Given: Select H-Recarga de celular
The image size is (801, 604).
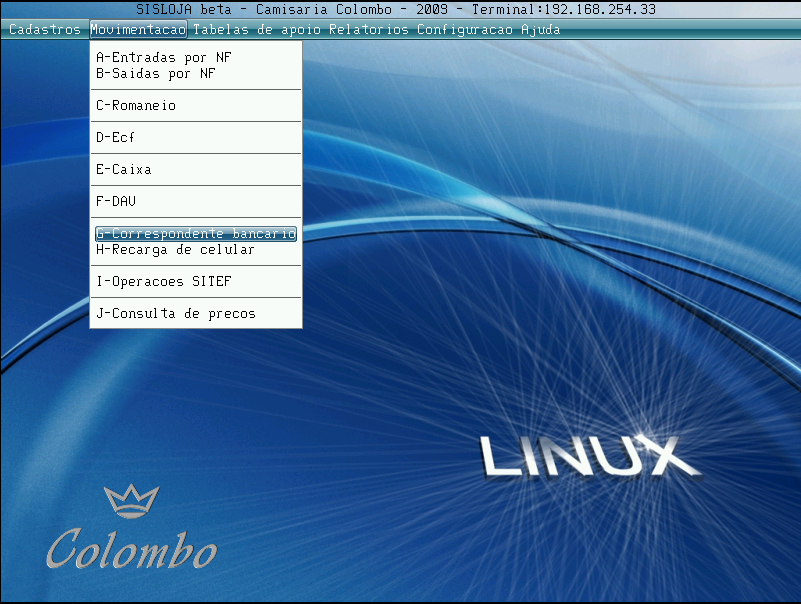Looking at the screenshot, I should tap(175, 250).
